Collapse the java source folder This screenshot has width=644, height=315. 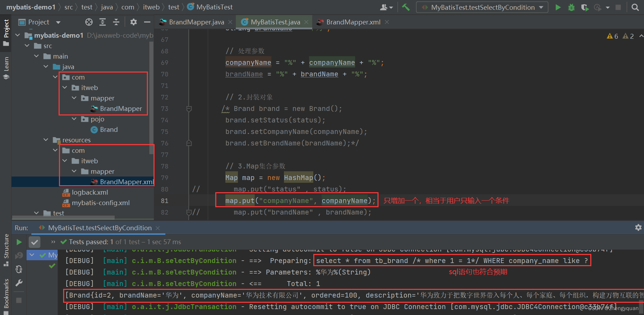pos(46,67)
